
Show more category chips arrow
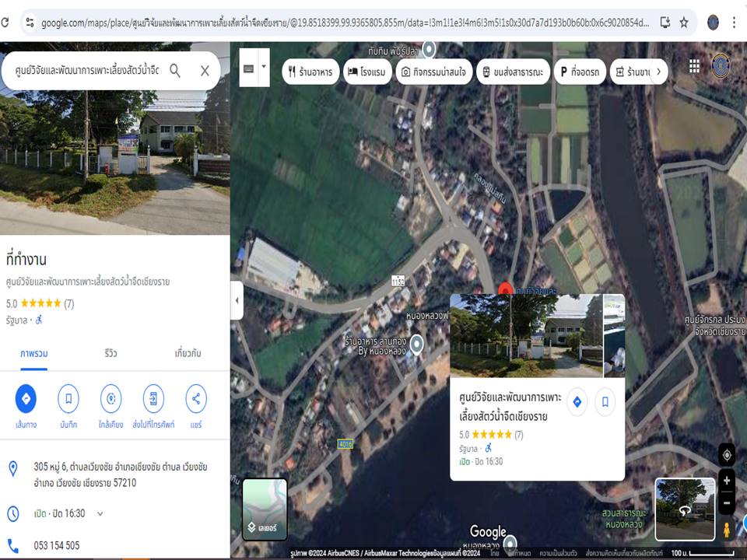(659, 72)
